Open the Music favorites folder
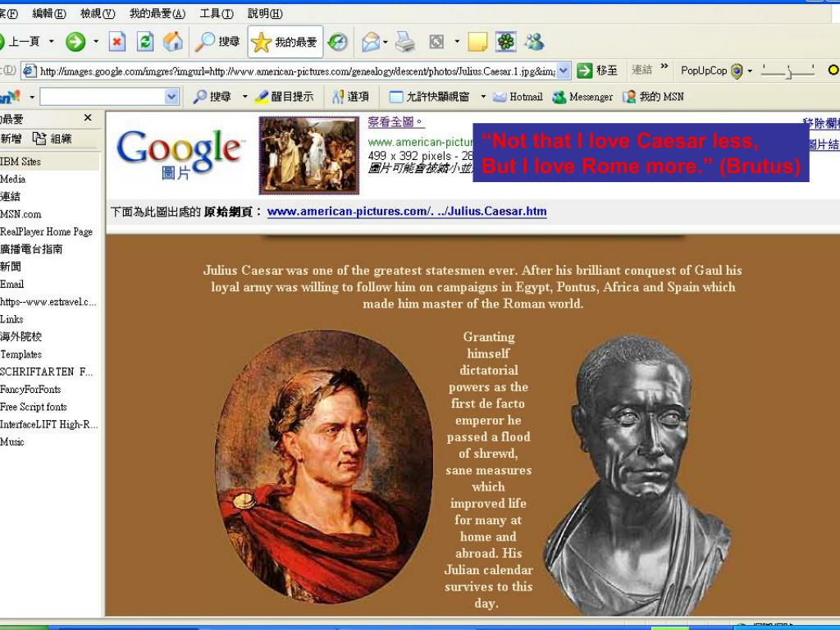This screenshot has width=840, height=630. point(12,442)
